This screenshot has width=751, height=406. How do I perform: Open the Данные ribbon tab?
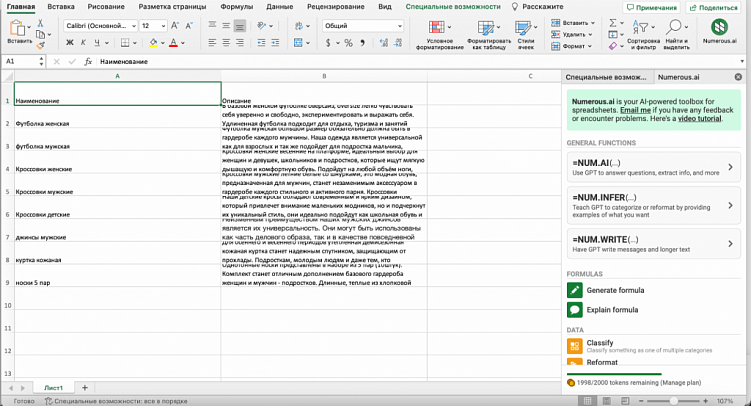tap(280, 7)
